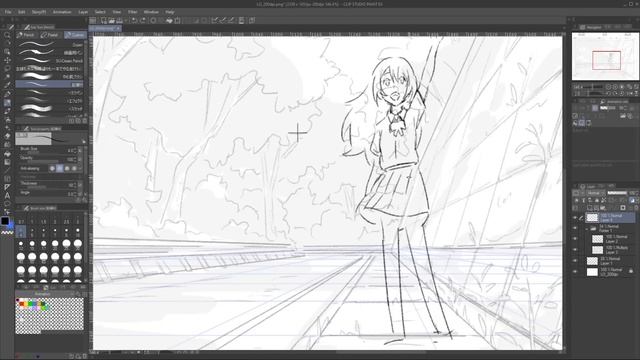Click the New document icon in command bar
This screenshot has width=640, height=360.
(104, 20)
